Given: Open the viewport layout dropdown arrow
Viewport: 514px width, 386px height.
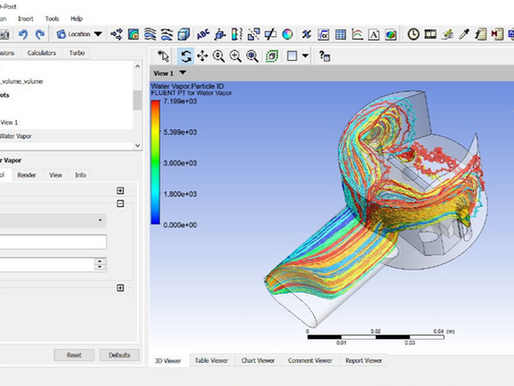Looking at the screenshot, I should tap(305, 56).
